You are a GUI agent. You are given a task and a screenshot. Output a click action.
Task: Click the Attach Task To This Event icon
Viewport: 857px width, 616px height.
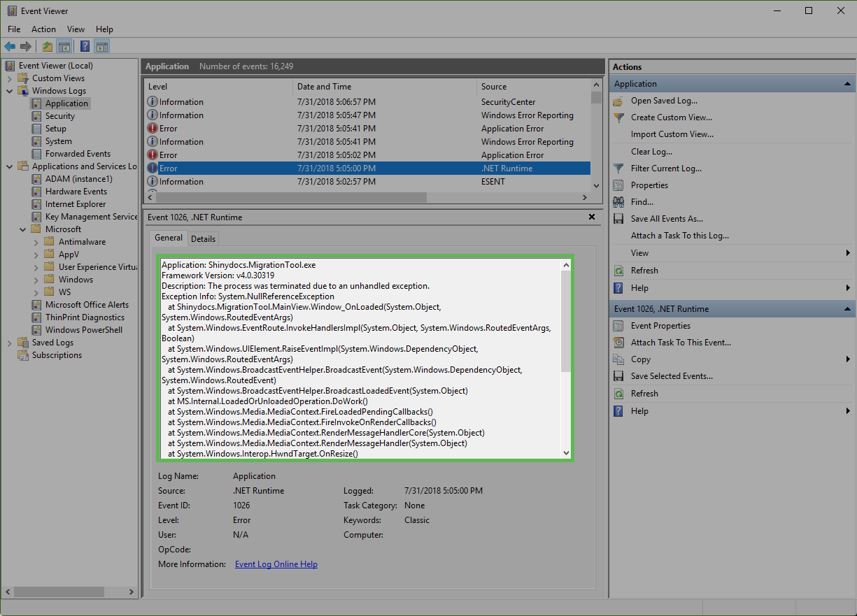[x=618, y=343]
